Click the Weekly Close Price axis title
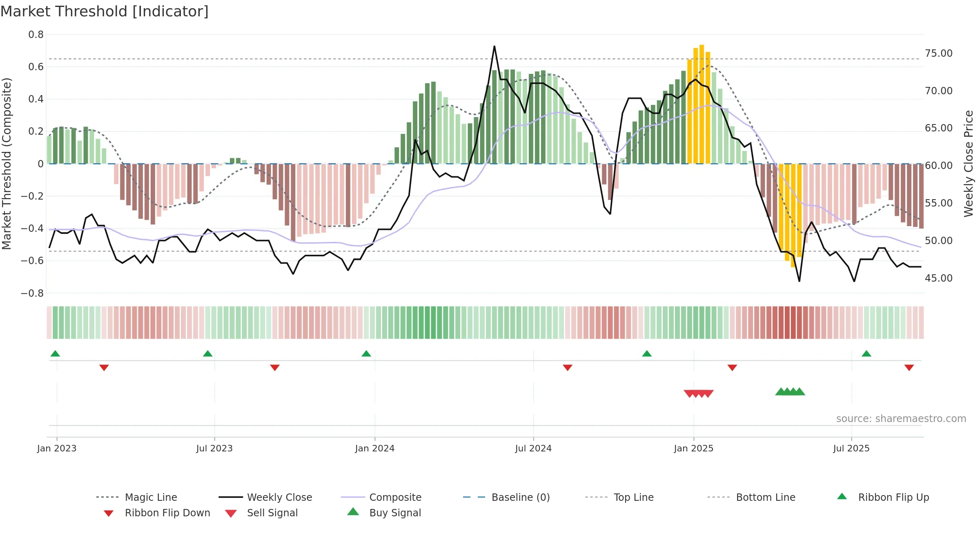The width and height of the screenshot is (980, 551). pyautogui.click(x=969, y=163)
